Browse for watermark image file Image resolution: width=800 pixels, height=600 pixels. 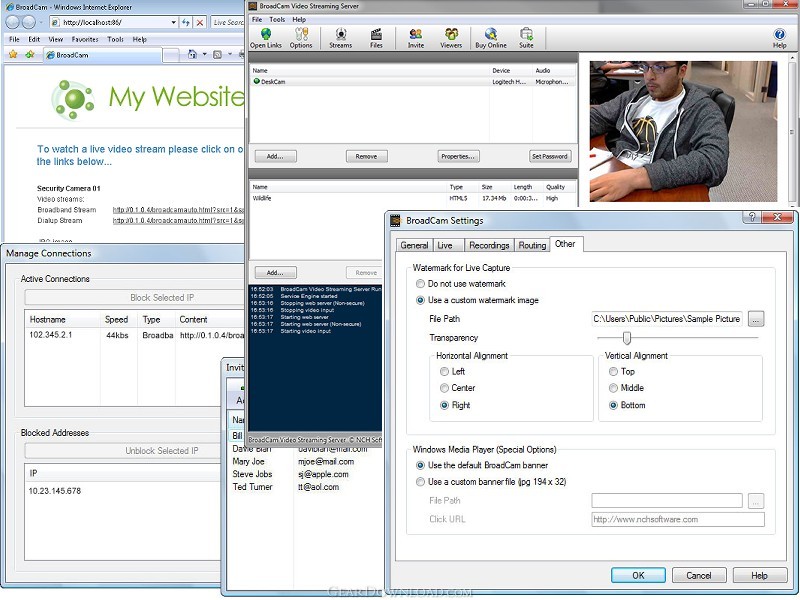756,319
